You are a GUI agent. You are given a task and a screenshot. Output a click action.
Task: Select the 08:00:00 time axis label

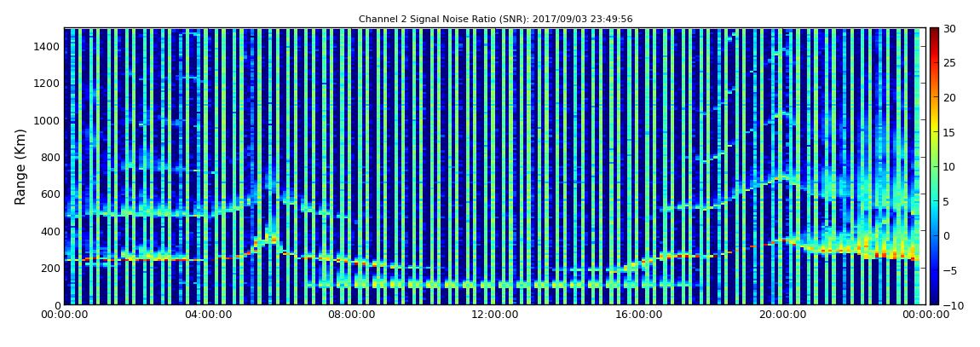(351, 315)
